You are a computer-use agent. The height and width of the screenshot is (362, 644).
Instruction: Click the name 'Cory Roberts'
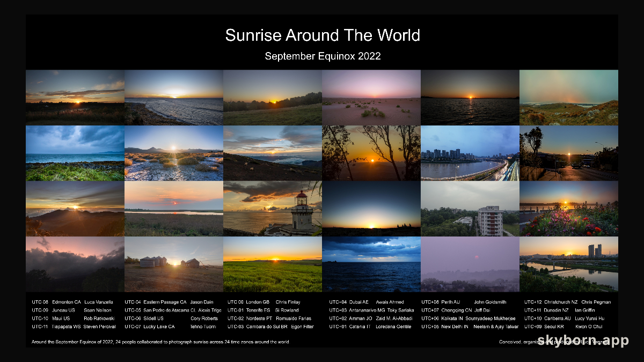pyautogui.click(x=204, y=318)
